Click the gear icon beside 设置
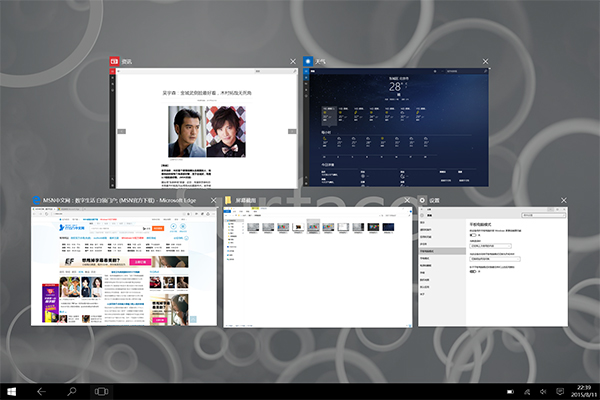 click(422, 200)
